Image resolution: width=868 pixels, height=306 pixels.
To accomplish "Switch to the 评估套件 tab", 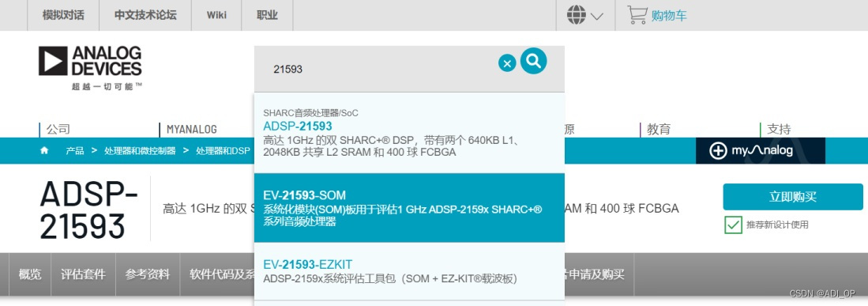I will (x=84, y=274).
